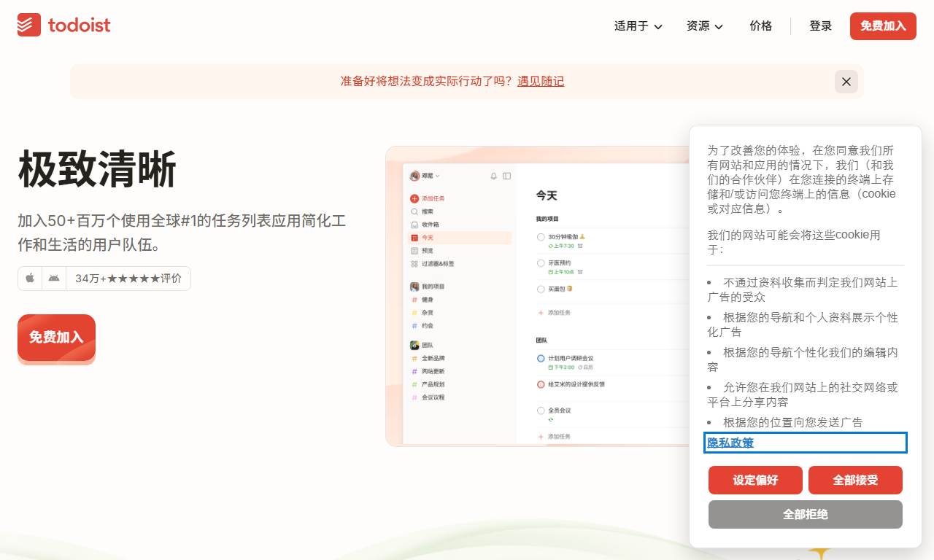
Task: Click the Apple platform icon
Action: 30,279
